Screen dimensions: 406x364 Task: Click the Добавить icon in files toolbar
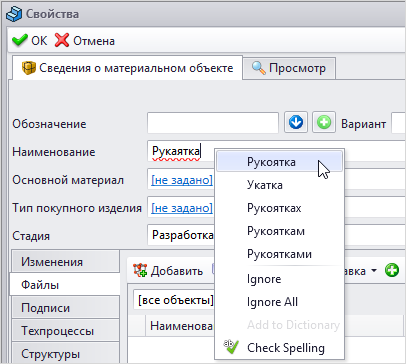tap(140, 270)
